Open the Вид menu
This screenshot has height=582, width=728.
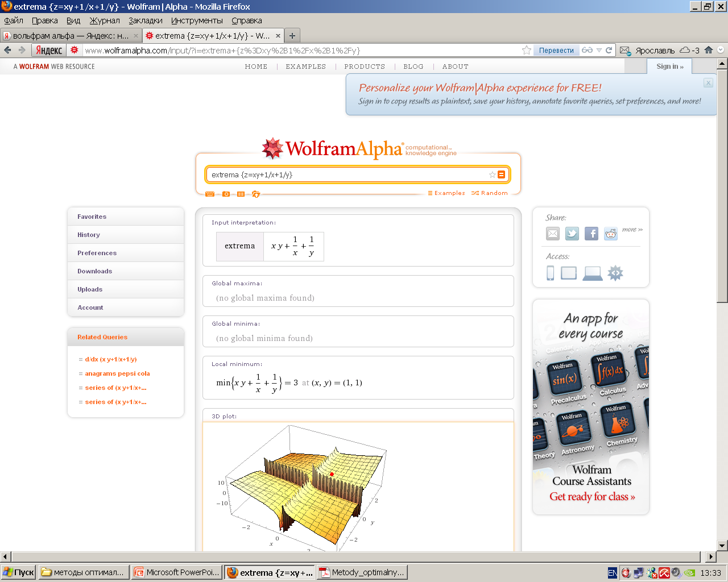tap(73, 20)
